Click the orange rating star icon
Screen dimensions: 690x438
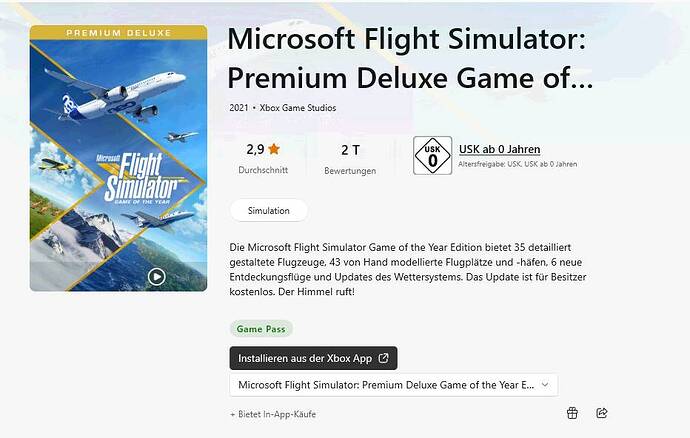[x=274, y=149]
